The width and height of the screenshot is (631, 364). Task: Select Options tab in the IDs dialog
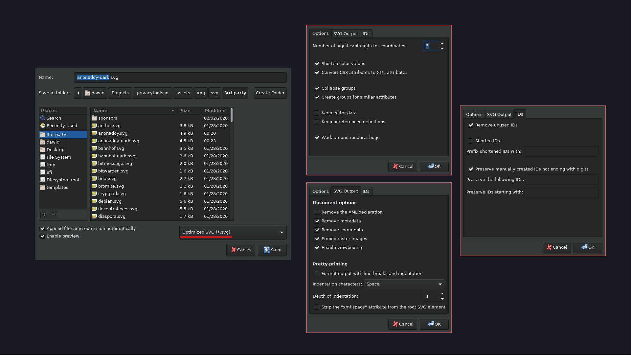(x=474, y=115)
